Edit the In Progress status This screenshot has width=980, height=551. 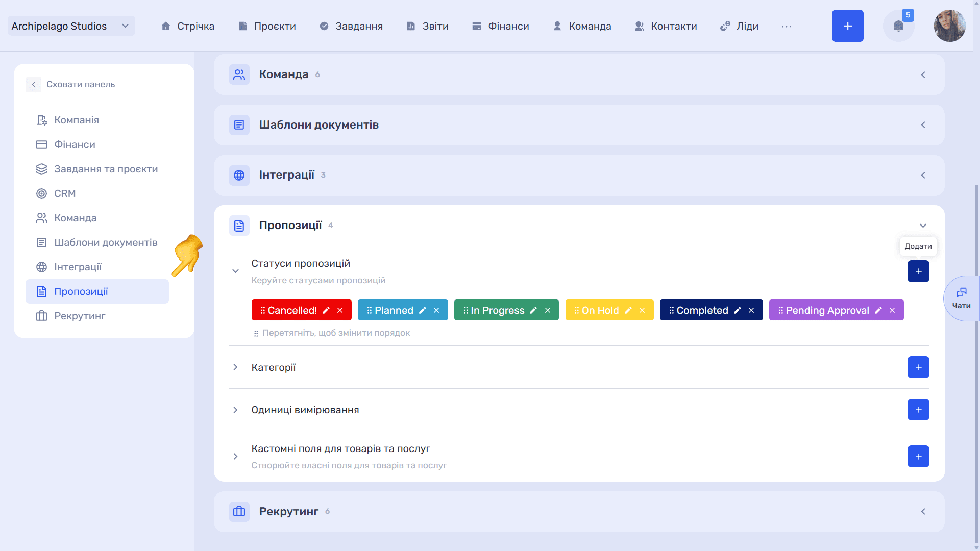click(x=533, y=310)
